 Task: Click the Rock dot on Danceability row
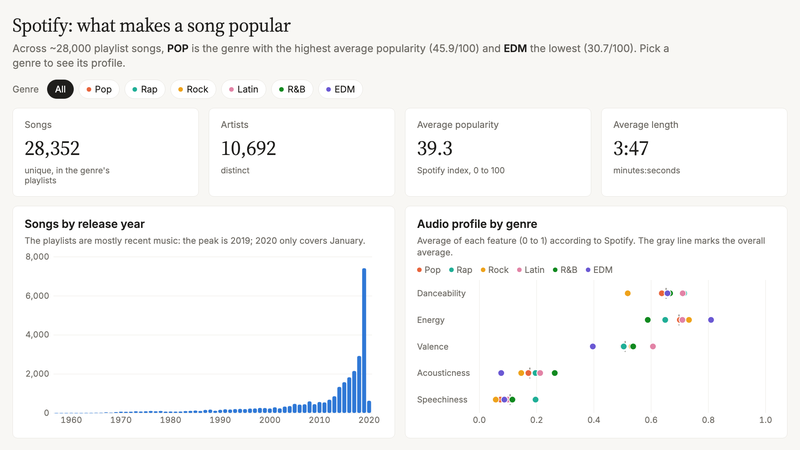[628, 293]
